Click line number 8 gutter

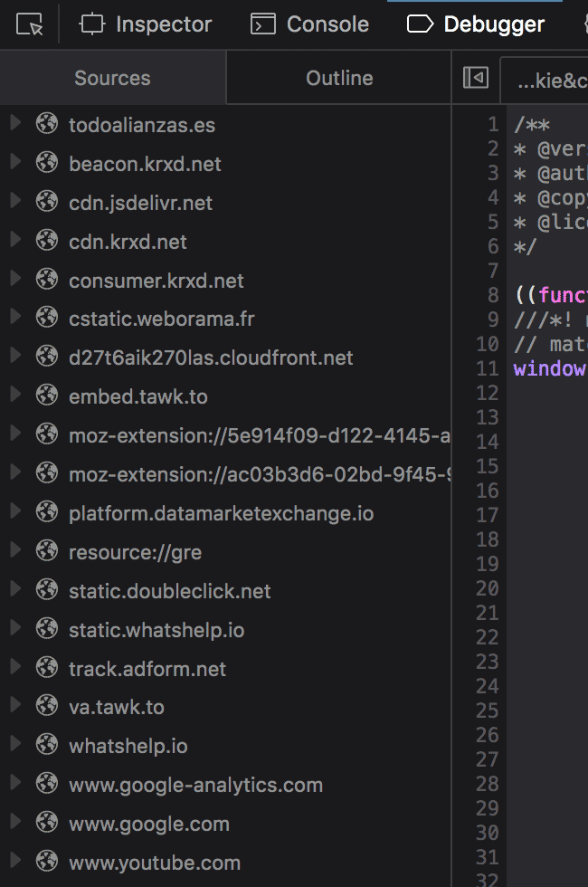click(493, 295)
